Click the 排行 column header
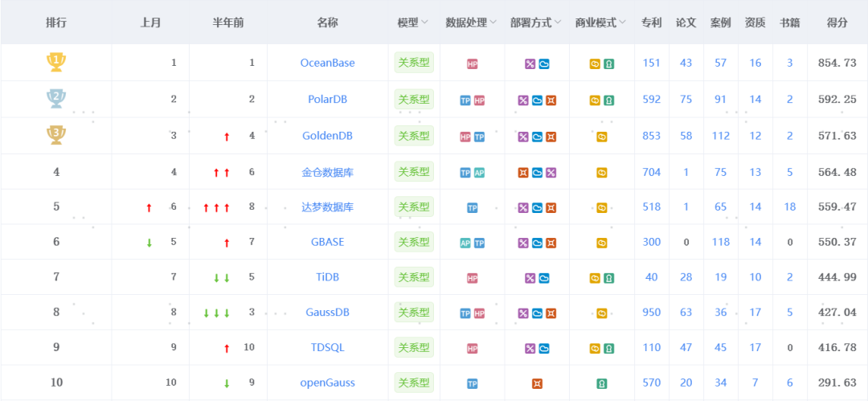This screenshot has height=401, width=868. tap(56, 23)
